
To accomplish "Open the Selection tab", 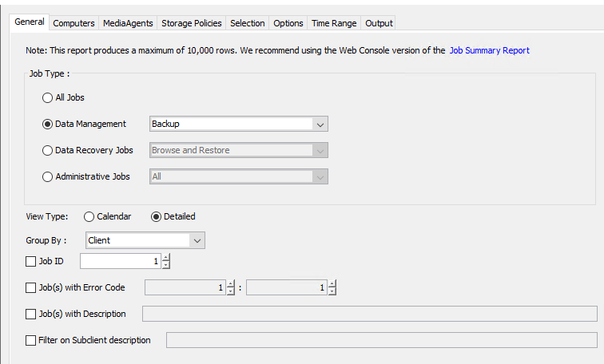I will 248,23.
